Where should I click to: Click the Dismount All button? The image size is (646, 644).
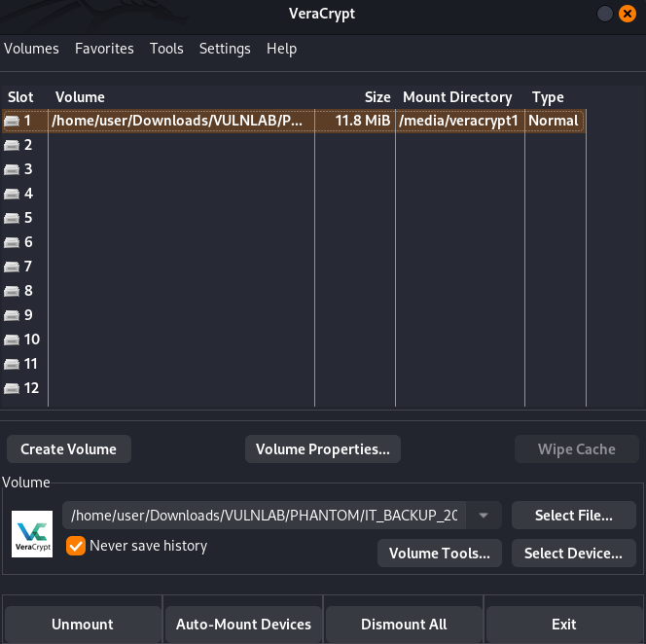coord(404,625)
